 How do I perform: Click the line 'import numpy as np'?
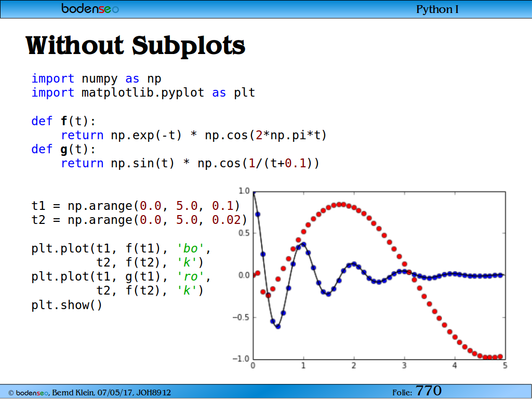[x=96, y=79]
